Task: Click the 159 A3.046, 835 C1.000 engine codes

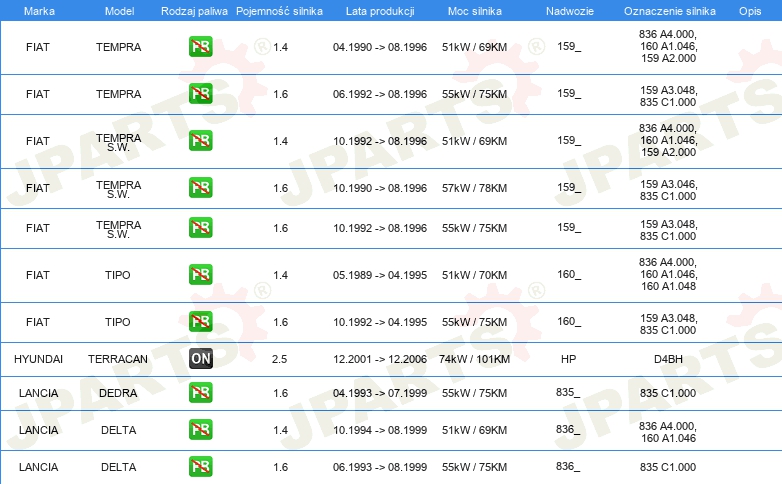Action: 668,190
